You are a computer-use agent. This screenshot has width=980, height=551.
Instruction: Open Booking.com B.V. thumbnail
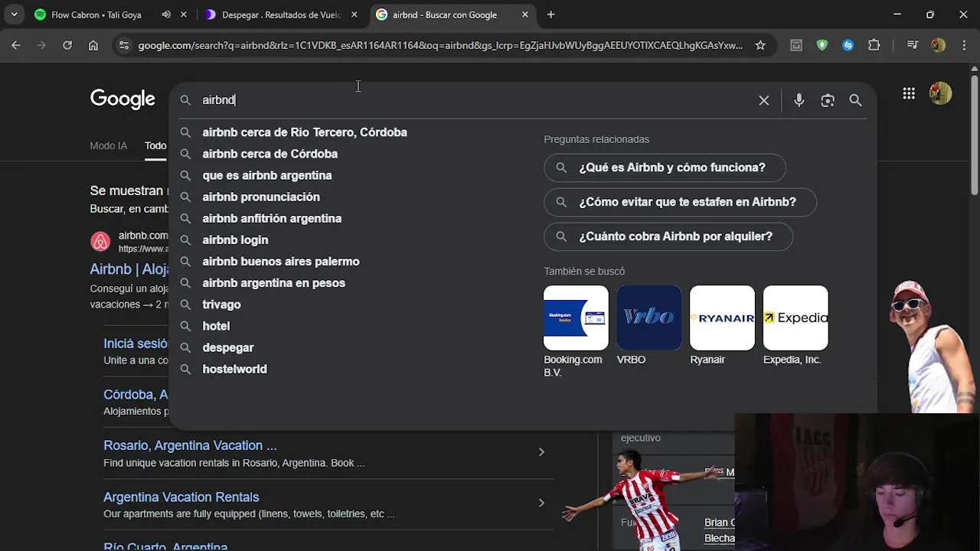(x=576, y=318)
